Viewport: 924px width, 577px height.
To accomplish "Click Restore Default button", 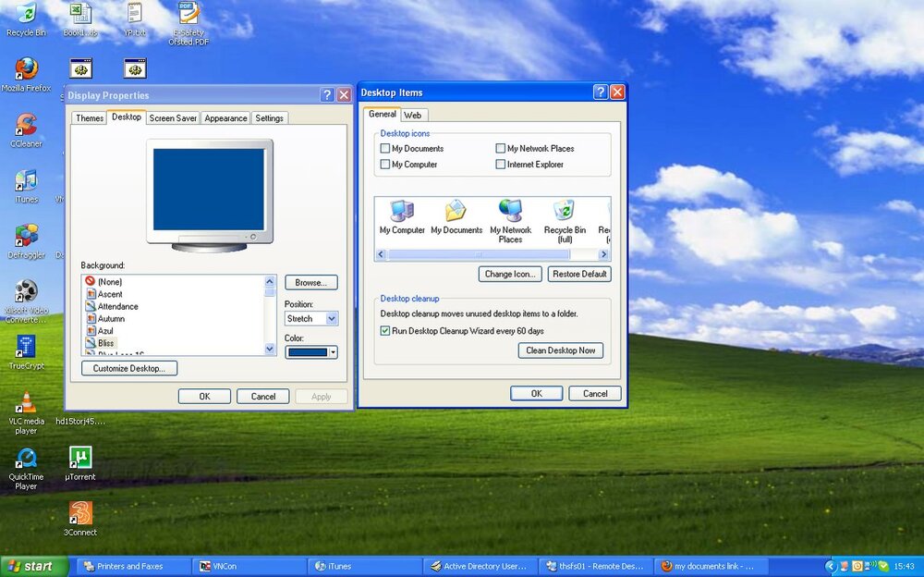I will coord(579,274).
